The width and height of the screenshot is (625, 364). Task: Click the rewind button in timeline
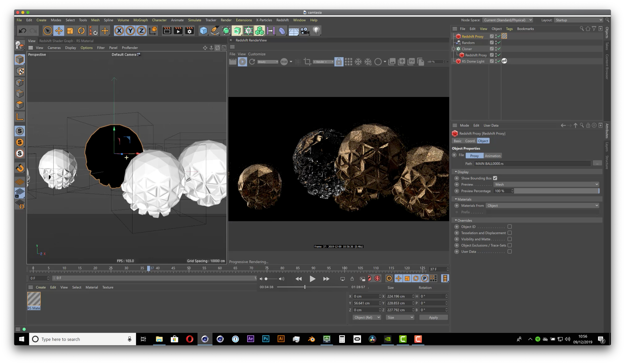pyautogui.click(x=299, y=279)
